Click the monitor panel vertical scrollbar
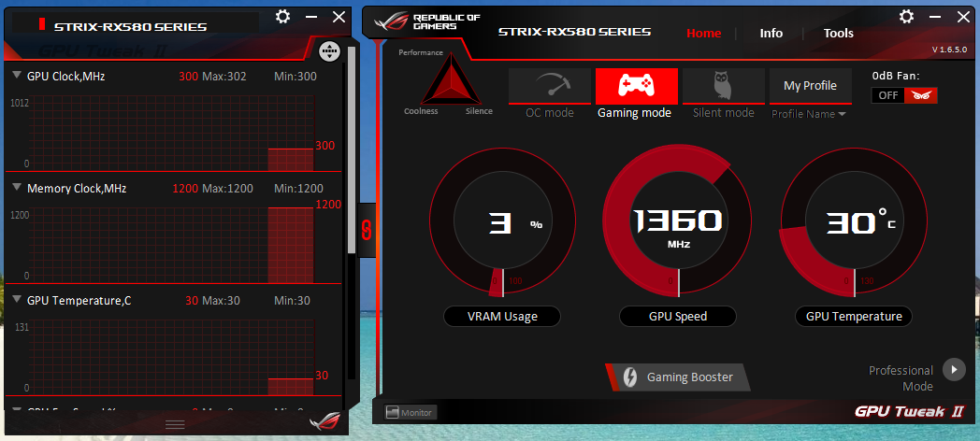 (352, 149)
